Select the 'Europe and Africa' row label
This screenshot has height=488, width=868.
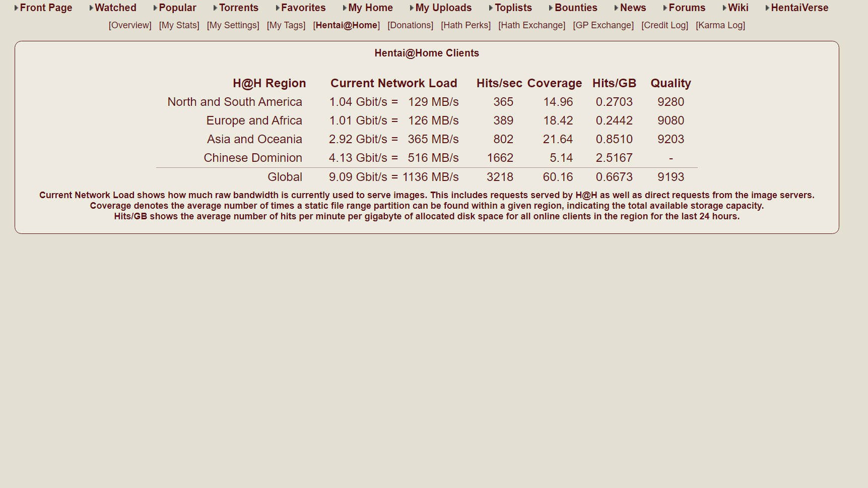(254, 120)
